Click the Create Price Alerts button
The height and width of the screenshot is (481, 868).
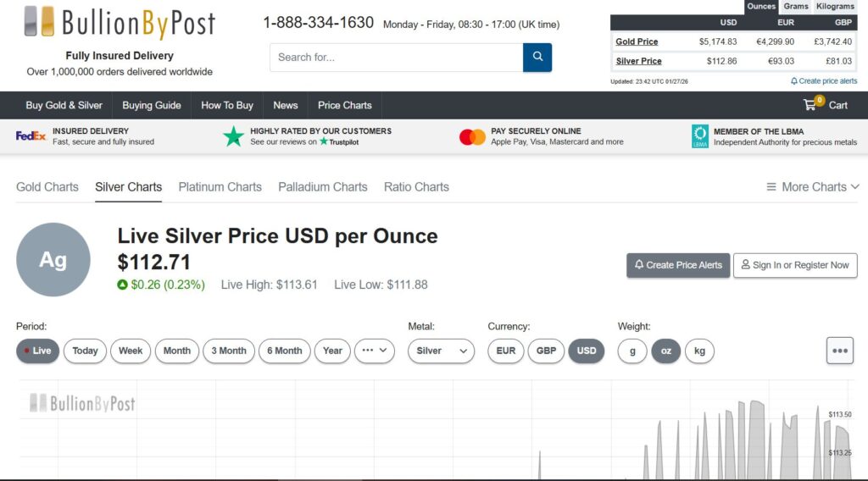point(678,265)
